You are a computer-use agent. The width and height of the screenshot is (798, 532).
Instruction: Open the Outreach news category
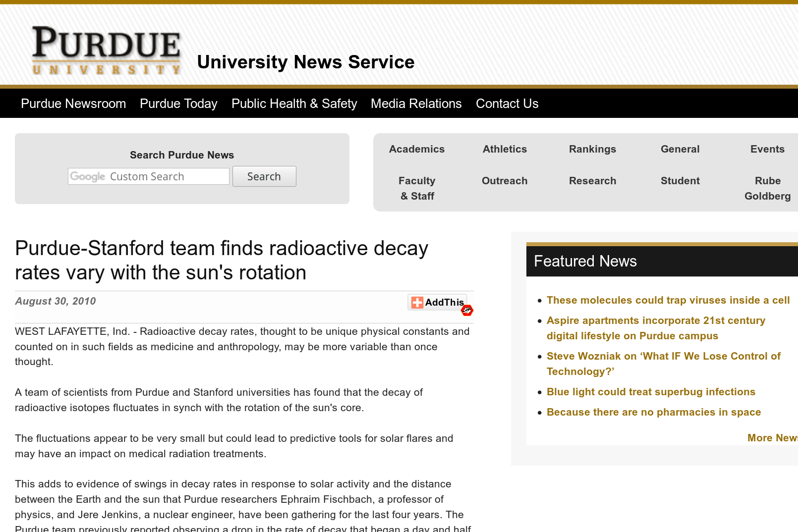505,181
